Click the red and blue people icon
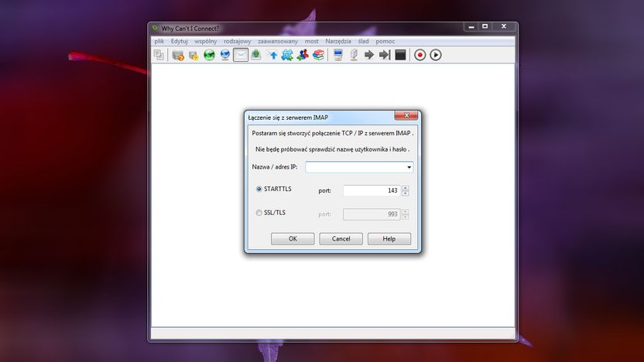The width and height of the screenshot is (644, 362). coord(303,55)
